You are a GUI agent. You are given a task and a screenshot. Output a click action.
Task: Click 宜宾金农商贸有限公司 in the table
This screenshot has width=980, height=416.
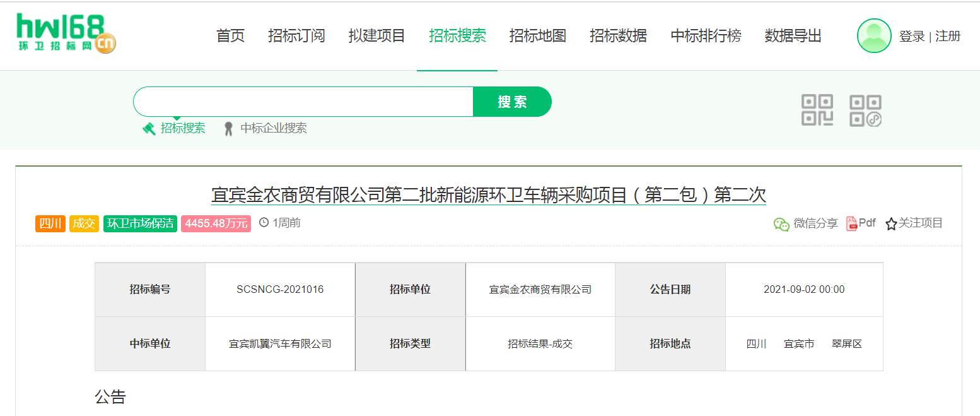pos(540,290)
